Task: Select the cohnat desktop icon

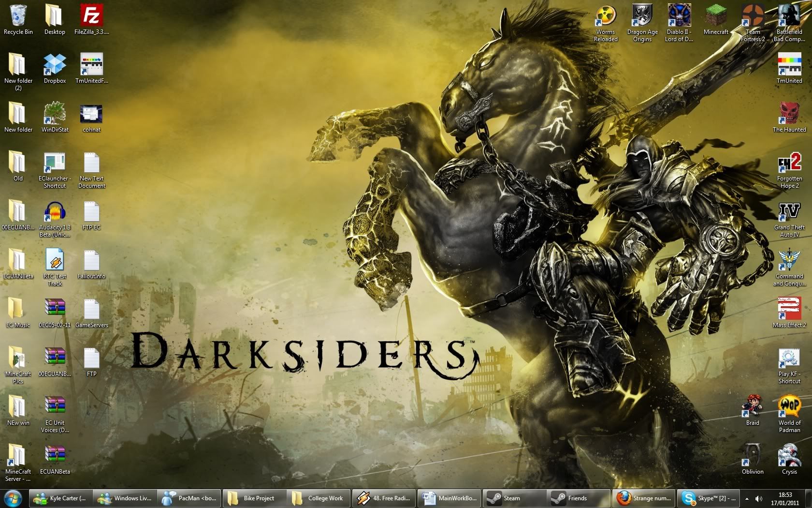Action: [x=91, y=117]
